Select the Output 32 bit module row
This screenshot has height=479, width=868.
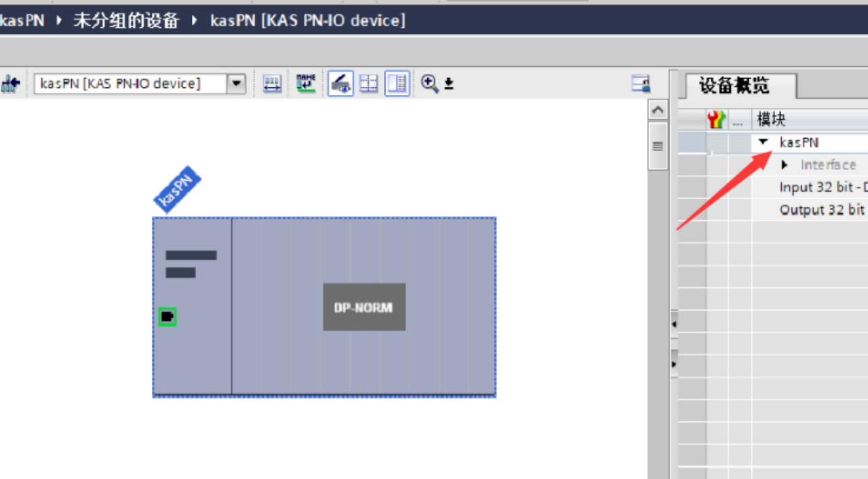coord(822,210)
